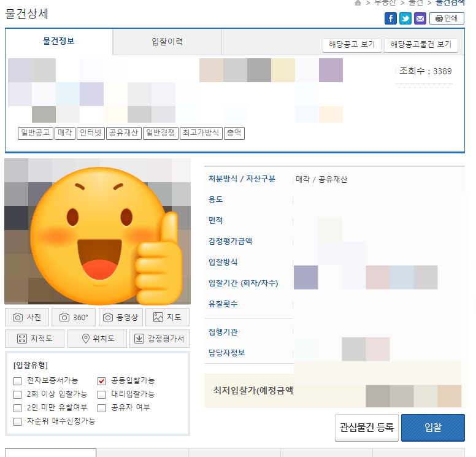Download the 감정평가서 appraisal report
Image resolution: width=476 pixels, height=457 pixels.
click(159, 339)
